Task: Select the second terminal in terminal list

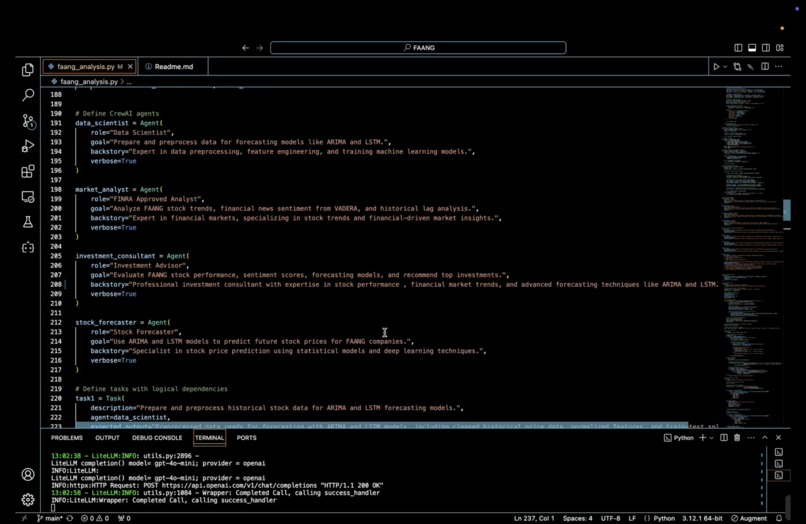Action: (779, 463)
